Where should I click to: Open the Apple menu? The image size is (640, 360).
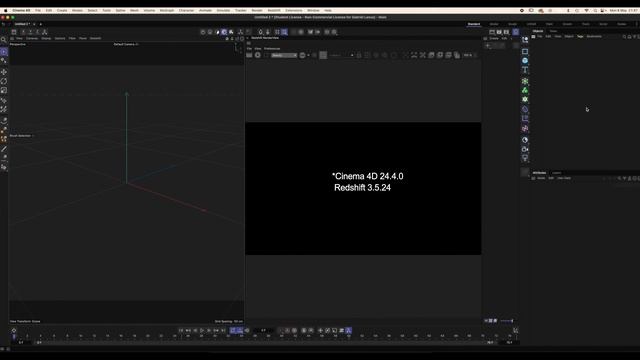tap(5, 10)
